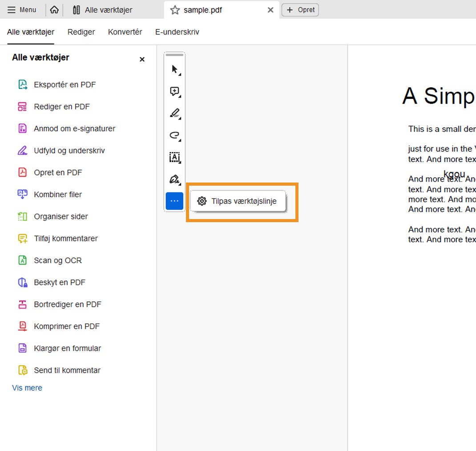Open the Tilføj kommentarer label
The width and height of the screenshot is (476, 451).
(66, 239)
